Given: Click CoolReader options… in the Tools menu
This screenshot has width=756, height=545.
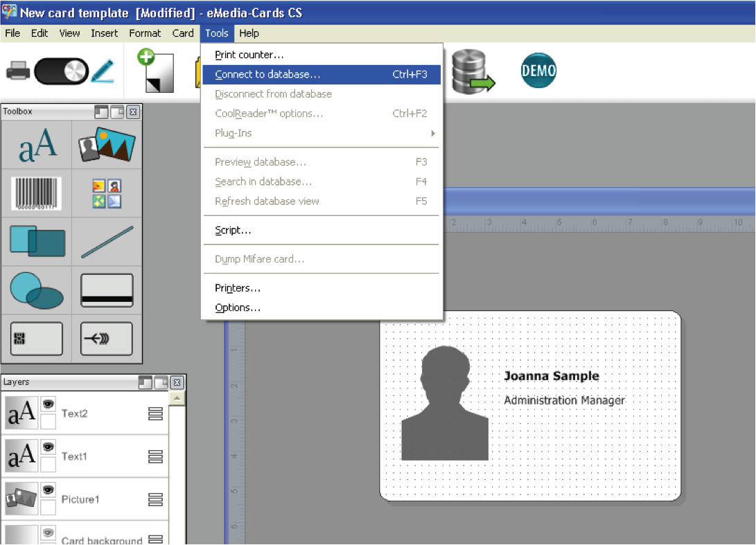Looking at the screenshot, I should click(322, 114).
